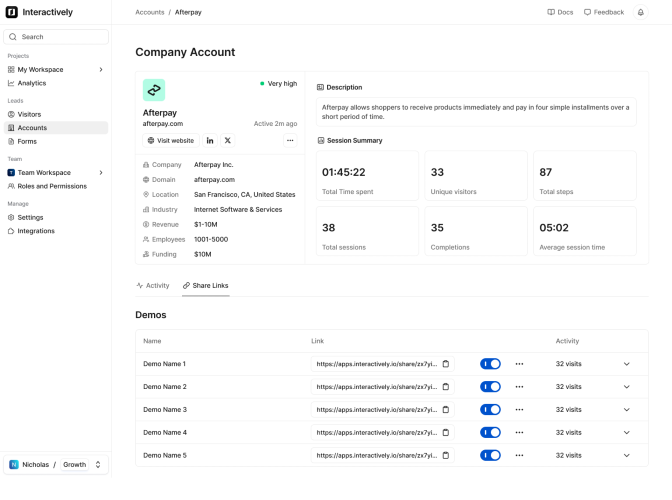Toggle off Demo Name 5 link
This screenshot has width=672, height=500.
click(490, 455)
